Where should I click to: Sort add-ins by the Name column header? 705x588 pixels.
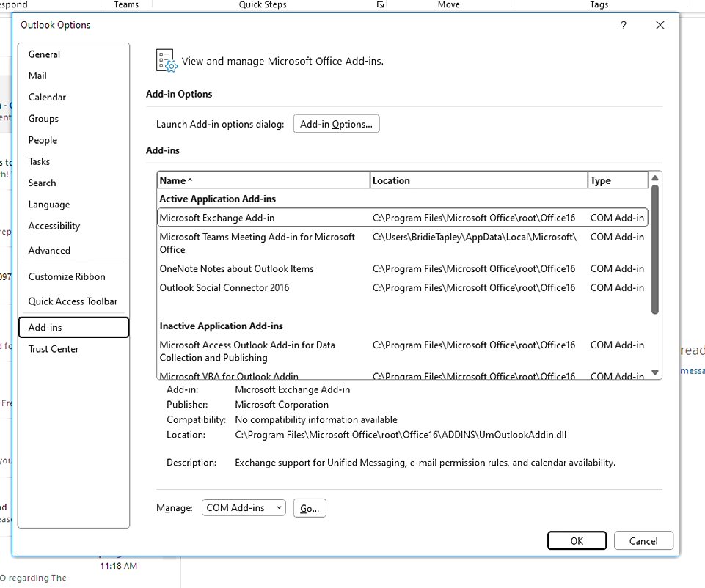click(x=263, y=180)
